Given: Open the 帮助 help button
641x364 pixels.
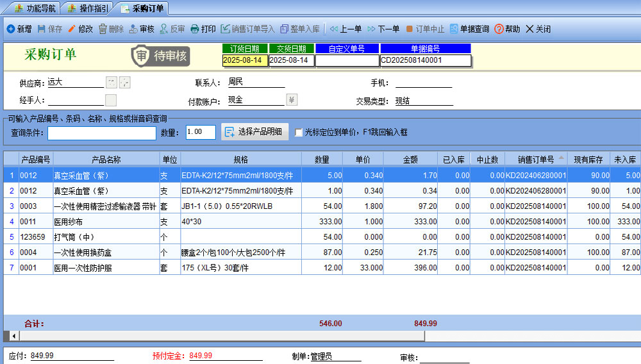Looking at the screenshot, I should point(507,29).
